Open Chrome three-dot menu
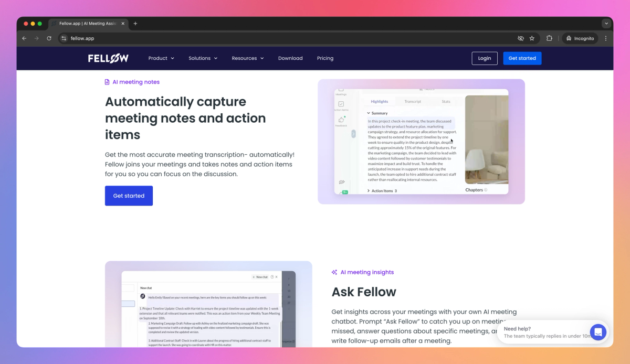630x364 pixels. click(606, 38)
